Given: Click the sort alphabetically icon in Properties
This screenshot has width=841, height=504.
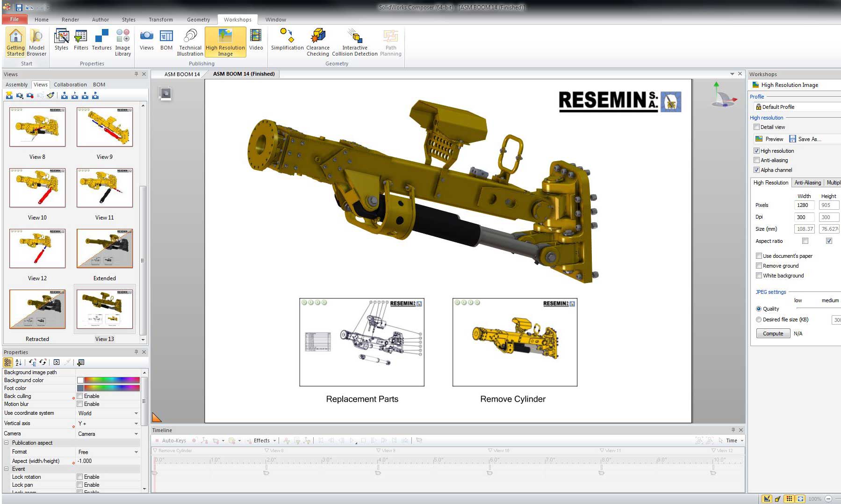Looking at the screenshot, I should [19, 362].
